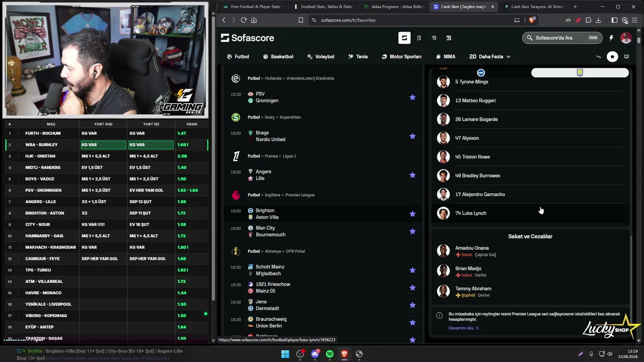Open Spotify from the taskbar
Screen dimensions: 644x362
pos(330,354)
